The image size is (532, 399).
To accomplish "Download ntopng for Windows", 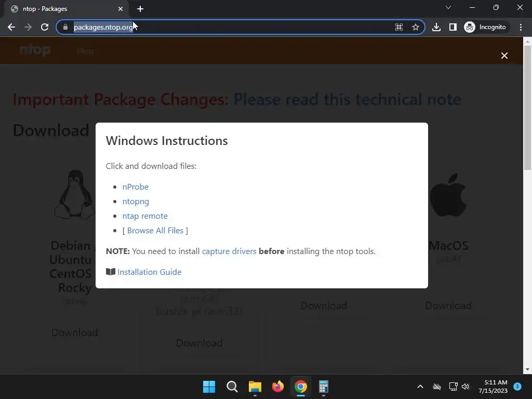I will [136, 202].
